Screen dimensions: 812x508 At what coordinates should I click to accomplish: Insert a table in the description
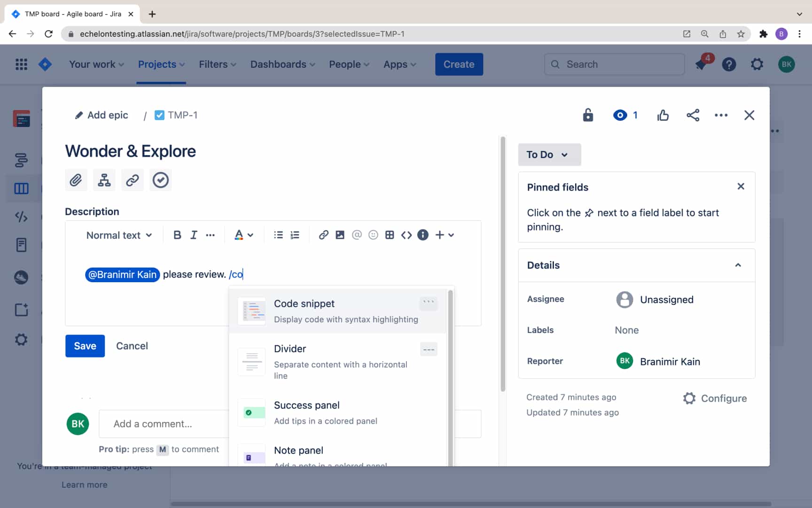[x=390, y=235]
